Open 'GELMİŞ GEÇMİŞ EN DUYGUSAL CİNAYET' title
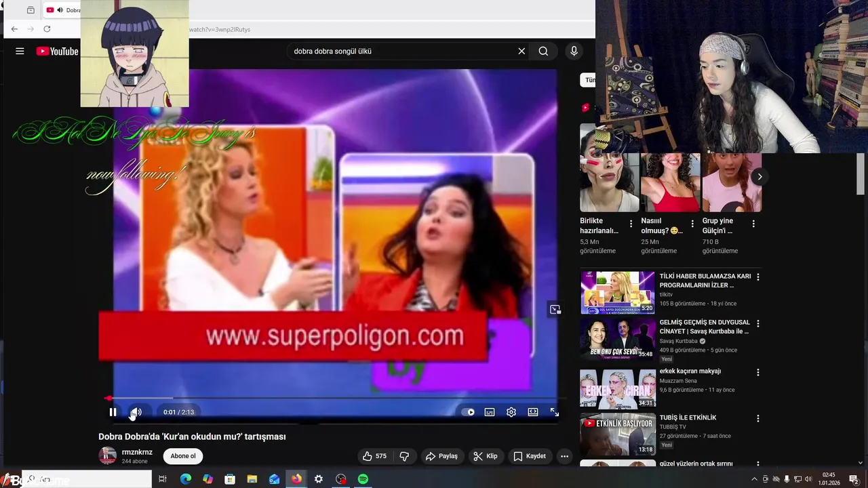 pyautogui.click(x=705, y=327)
